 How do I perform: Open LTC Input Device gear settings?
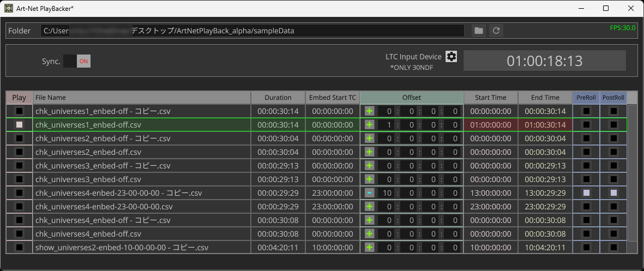pyautogui.click(x=451, y=57)
